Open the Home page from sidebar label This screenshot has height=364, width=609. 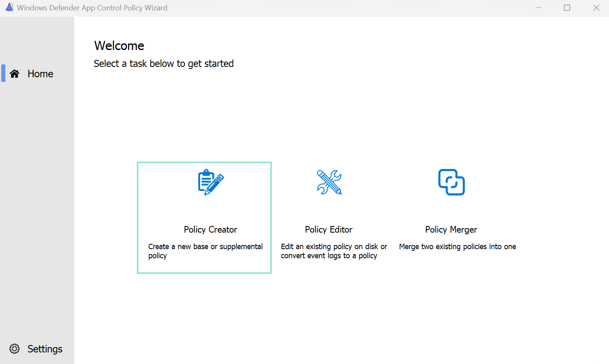pos(40,74)
